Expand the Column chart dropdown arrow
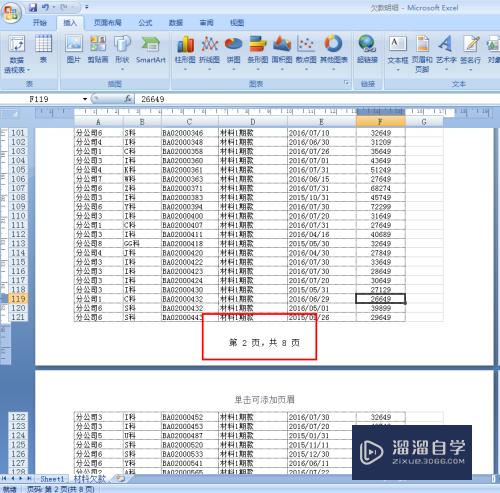500x493 pixels. pyautogui.click(x=185, y=69)
